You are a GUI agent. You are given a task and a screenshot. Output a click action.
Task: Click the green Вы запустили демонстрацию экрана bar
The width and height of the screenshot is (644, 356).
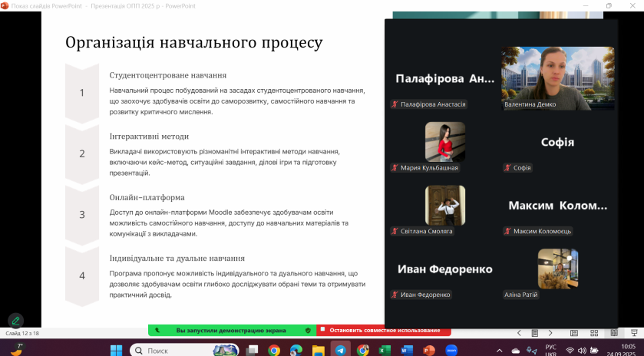coord(232,330)
